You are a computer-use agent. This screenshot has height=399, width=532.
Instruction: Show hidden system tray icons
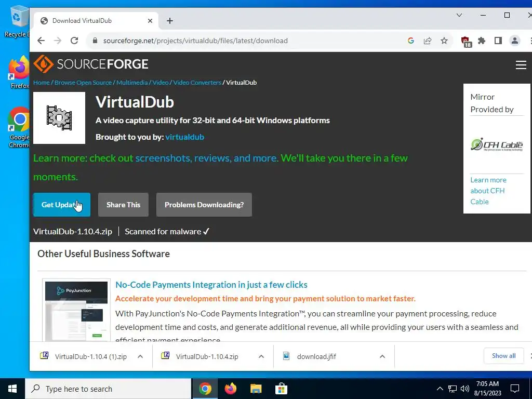coord(440,389)
